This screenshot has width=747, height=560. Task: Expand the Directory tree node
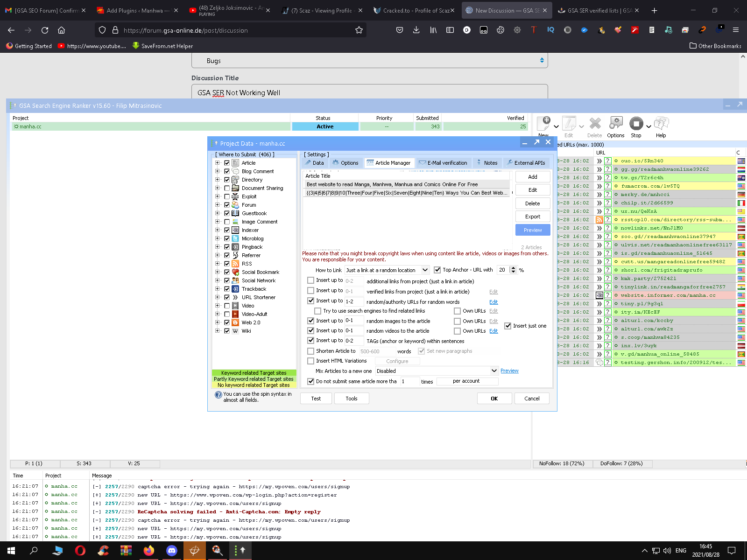(217, 180)
